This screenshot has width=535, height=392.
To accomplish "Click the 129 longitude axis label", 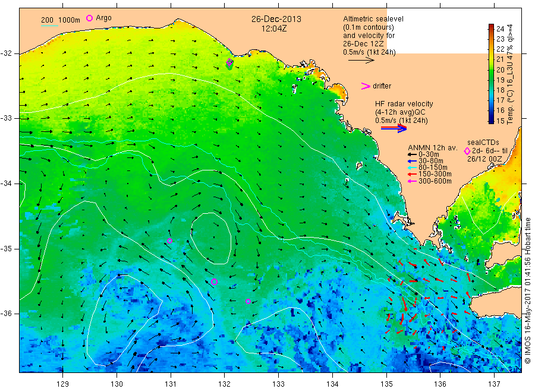I will 63,384.
